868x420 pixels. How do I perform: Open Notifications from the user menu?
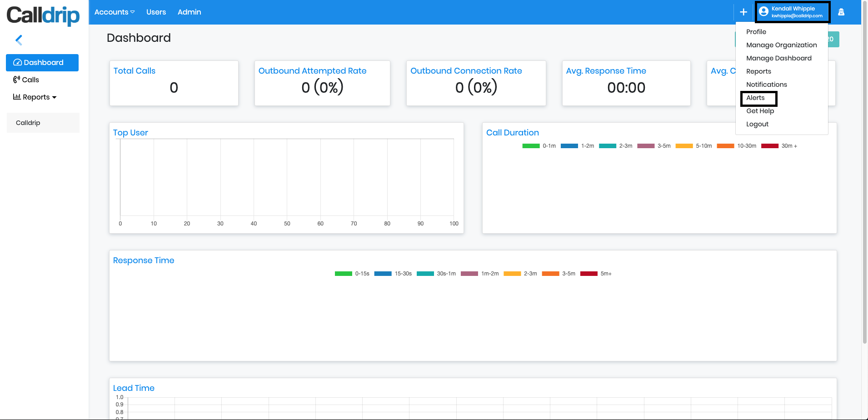click(767, 85)
